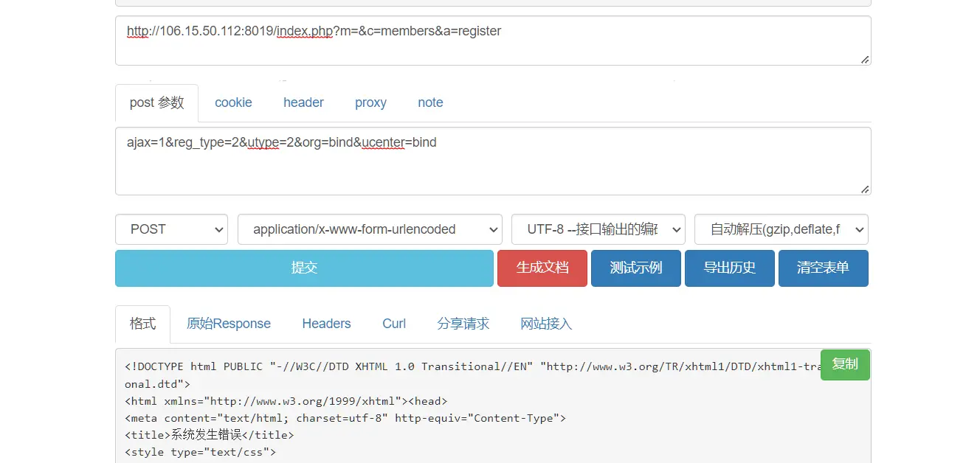Open the UTF-8 encoding dropdown
980x463 pixels.
(598, 229)
